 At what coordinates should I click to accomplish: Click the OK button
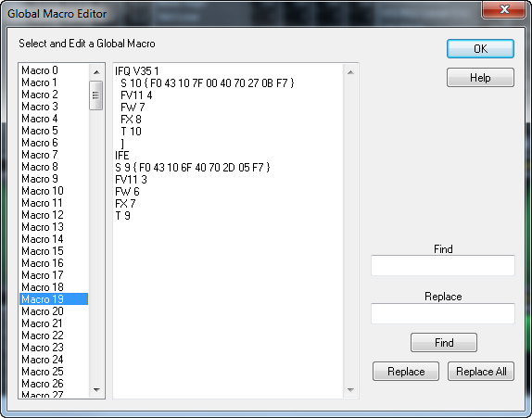(x=480, y=49)
